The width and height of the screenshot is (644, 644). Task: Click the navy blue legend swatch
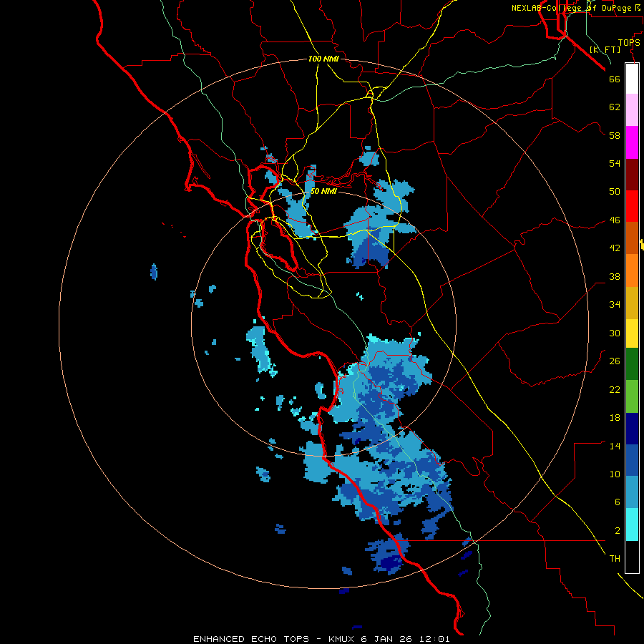(x=632, y=429)
